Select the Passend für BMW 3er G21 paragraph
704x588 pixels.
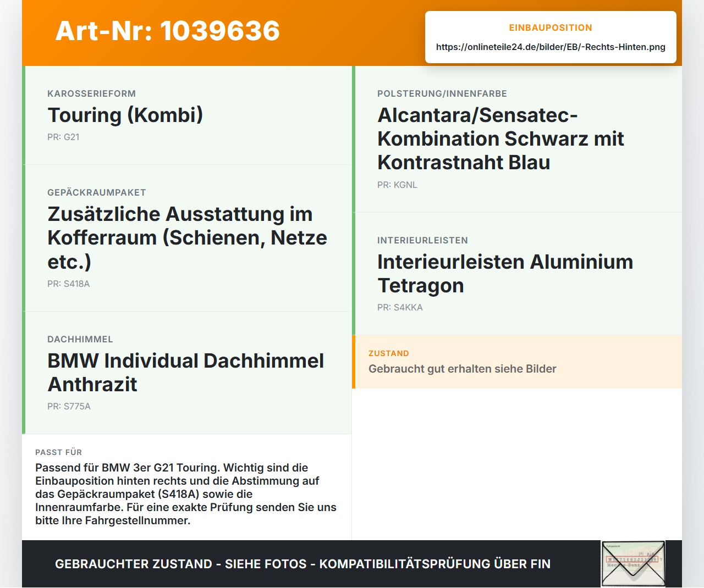(x=186, y=494)
